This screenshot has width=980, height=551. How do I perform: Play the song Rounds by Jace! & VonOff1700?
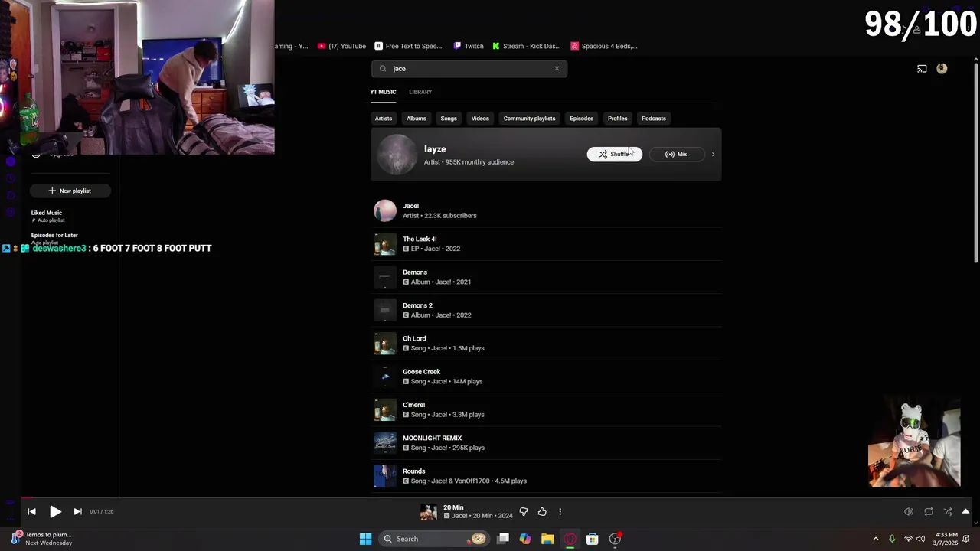[546, 476]
